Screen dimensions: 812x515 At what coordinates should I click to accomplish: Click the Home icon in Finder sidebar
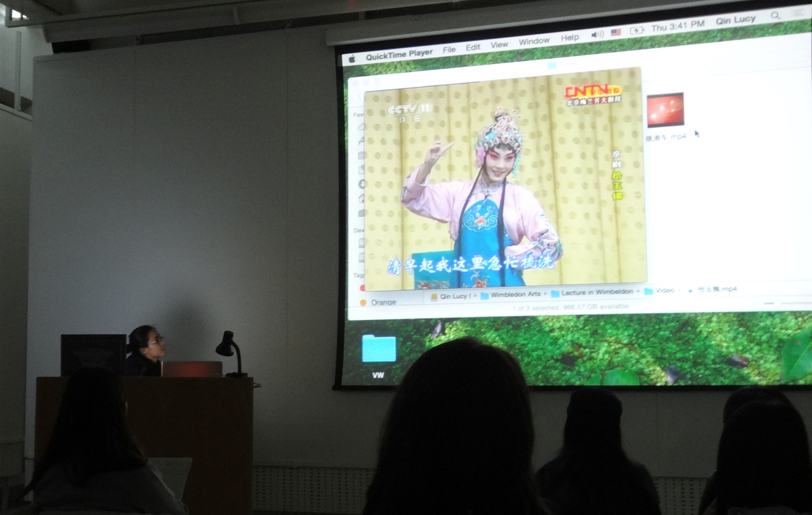click(x=362, y=198)
